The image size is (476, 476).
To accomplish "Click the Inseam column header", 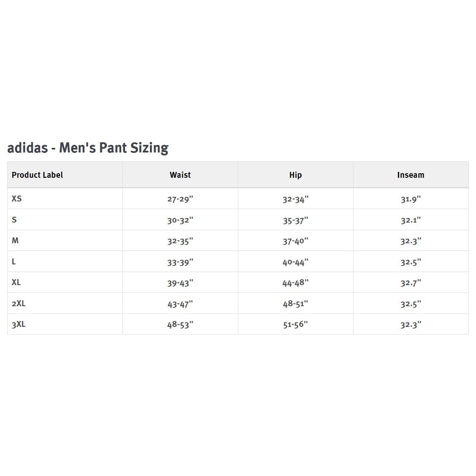I will pos(411,175).
